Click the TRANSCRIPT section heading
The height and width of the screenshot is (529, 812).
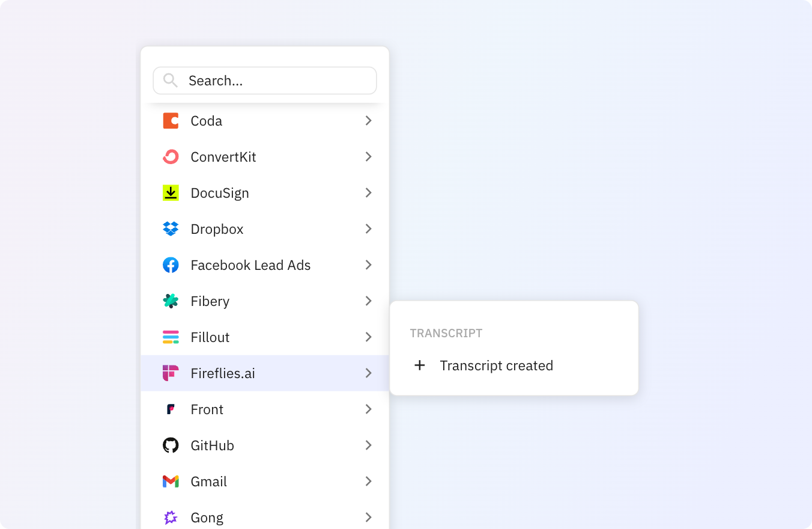(x=446, y=333)
